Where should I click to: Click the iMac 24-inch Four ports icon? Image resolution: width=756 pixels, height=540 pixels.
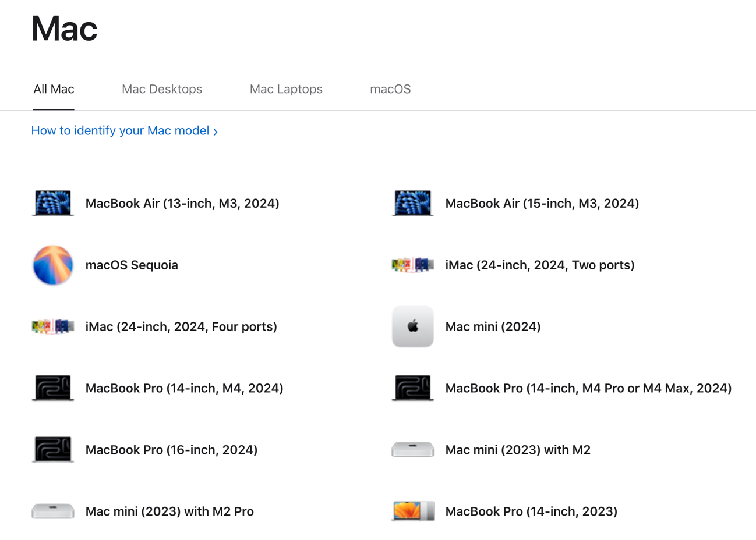tap(53, 326)
